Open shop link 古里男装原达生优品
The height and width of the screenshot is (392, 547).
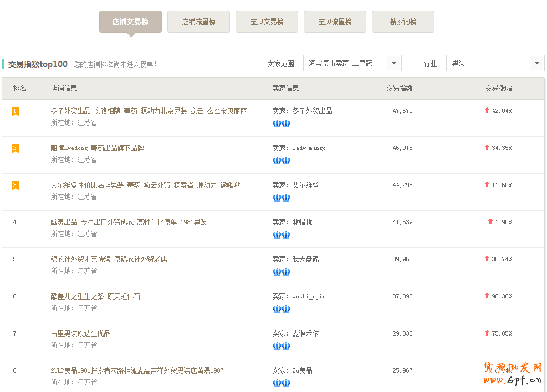(x=80, y=333)
